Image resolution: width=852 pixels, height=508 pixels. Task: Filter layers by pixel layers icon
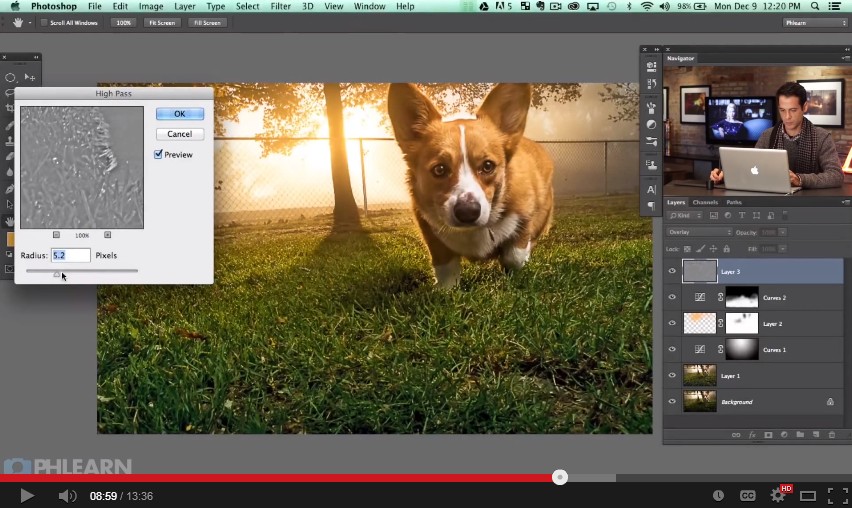(x=713, y=216)
